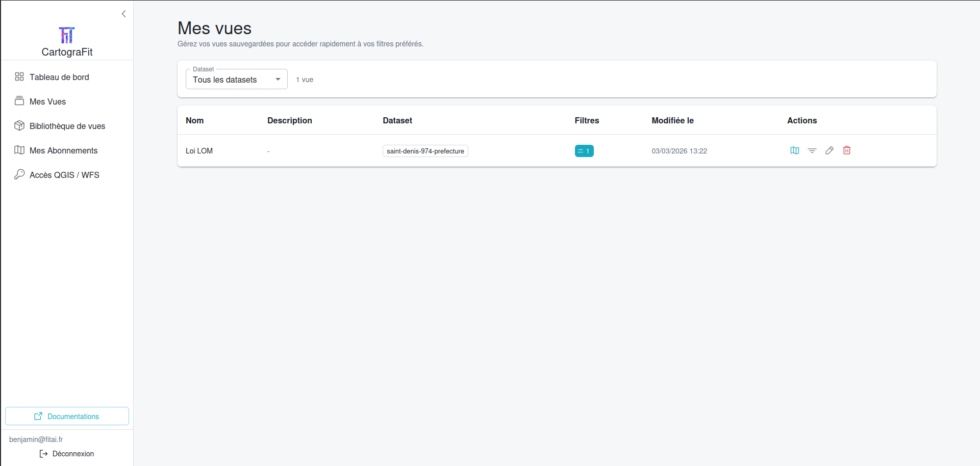Image resolution: width=980 pixels, height=466 pixels.
Task: Click the Tableau de bord grid icon
Action: 19,76
